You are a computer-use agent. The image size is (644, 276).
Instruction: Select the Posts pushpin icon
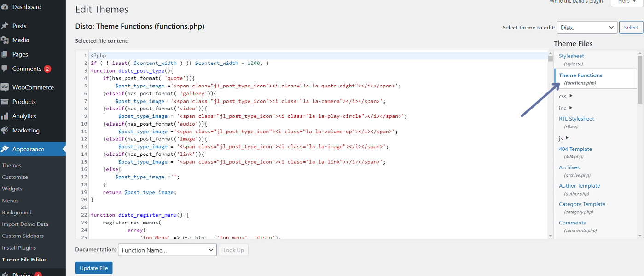5,26
